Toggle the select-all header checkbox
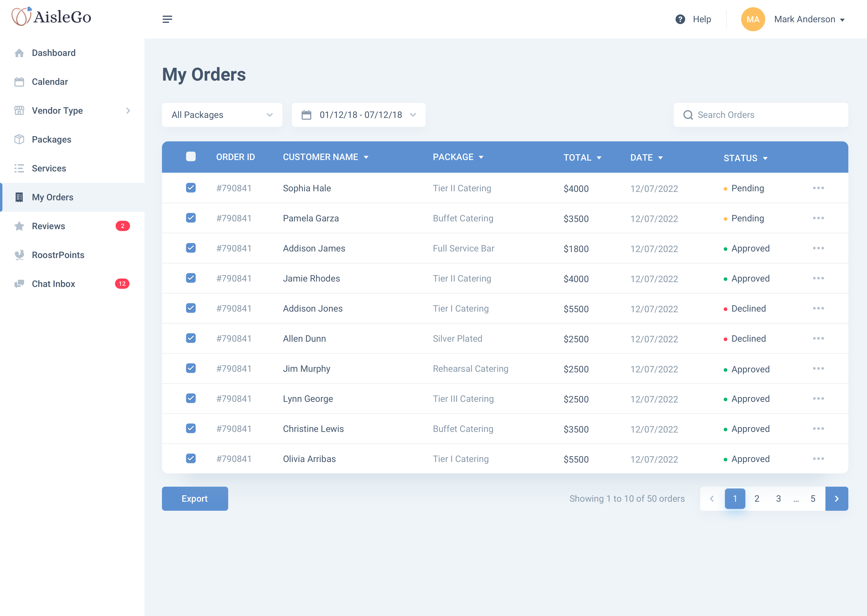The width and height of the screenshot is (867, 616). pos(190,157)
